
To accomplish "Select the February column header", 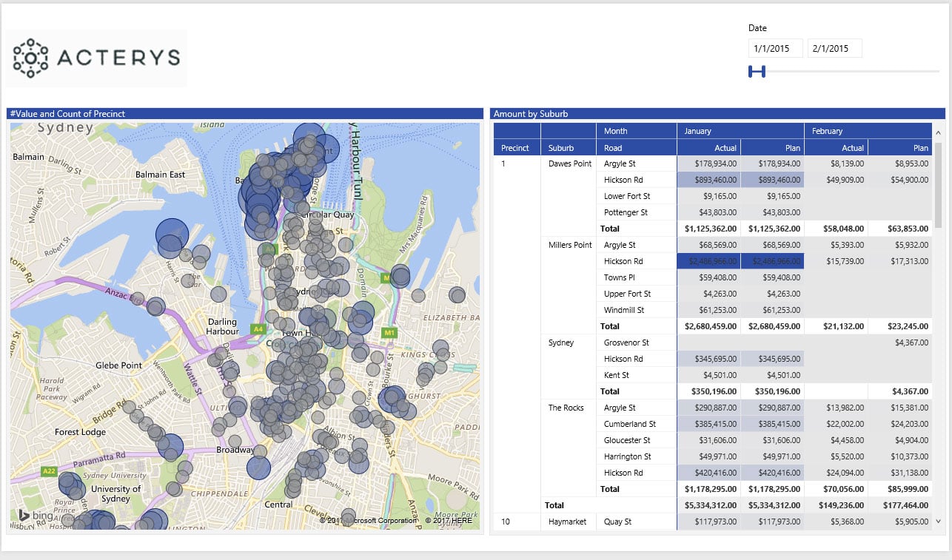I will 827,131.
